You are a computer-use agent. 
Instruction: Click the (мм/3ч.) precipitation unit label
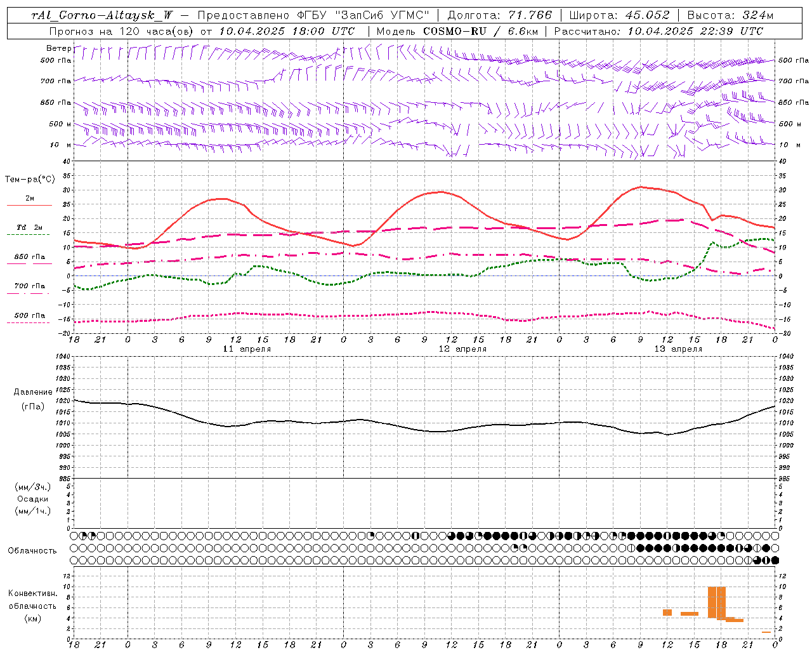coord(33,487)
